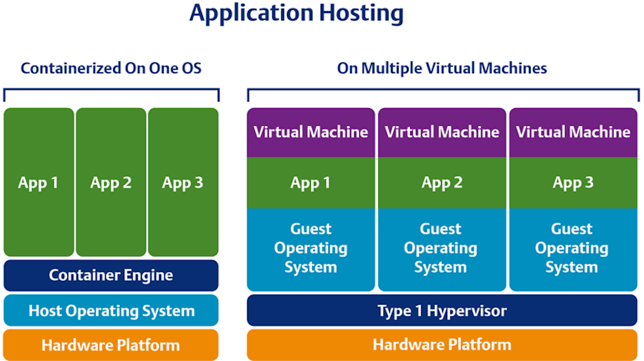Select App 3 inside the last virtual machine
Viewport: 644px width, 361px height.
[x=573, y=183]
